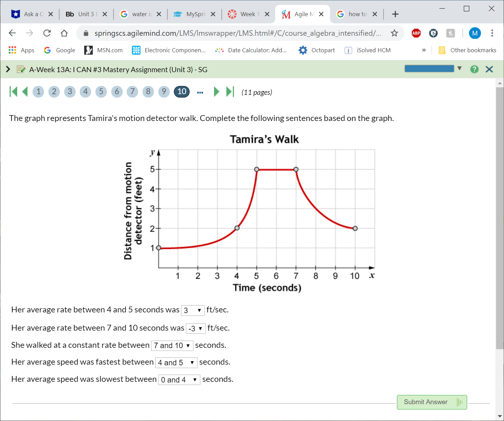504x421 pixels.
Task: Go to assignment page 4
Action: pyautogui.click(x=86, y=91)
